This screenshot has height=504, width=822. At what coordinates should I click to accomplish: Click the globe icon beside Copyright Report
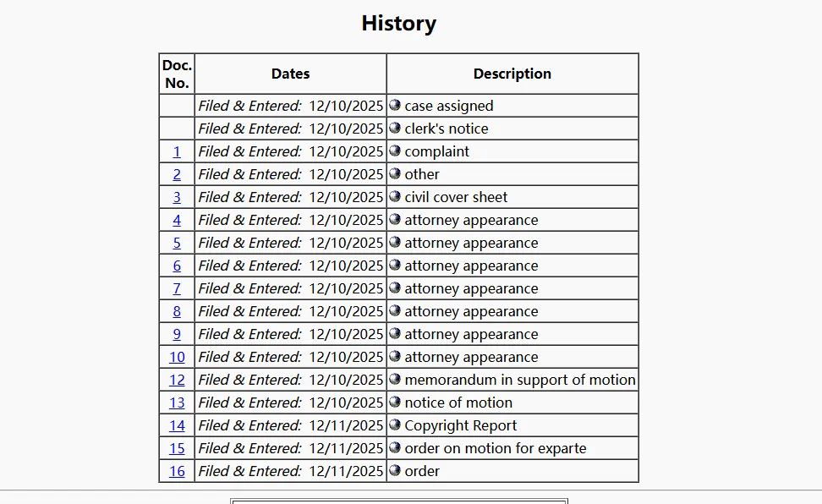(395, 425)
